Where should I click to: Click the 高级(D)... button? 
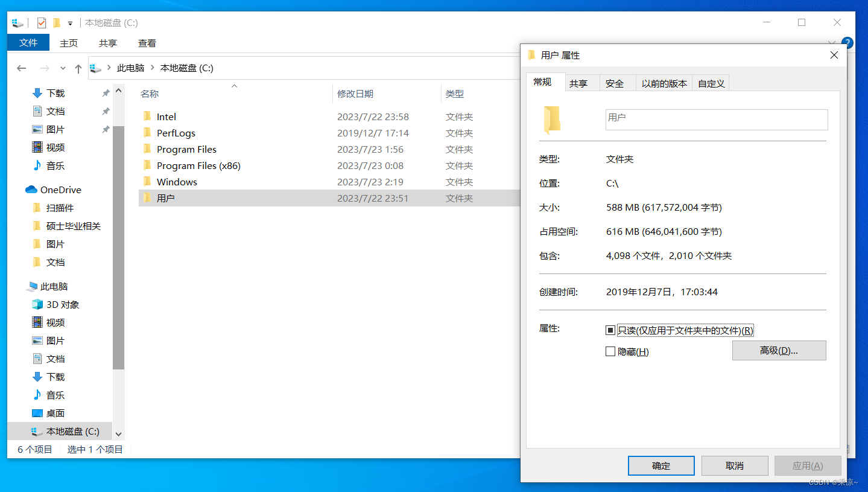click(x=779, y=351)
